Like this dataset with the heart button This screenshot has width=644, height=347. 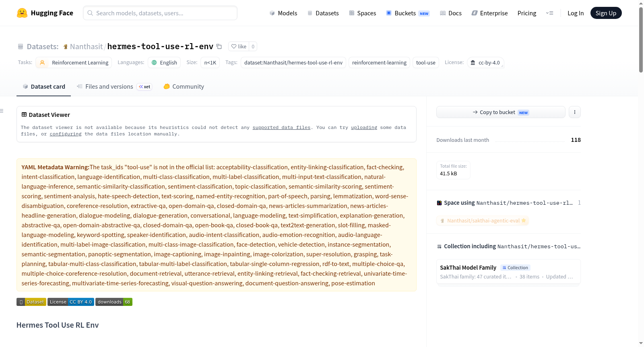[239, 46]
